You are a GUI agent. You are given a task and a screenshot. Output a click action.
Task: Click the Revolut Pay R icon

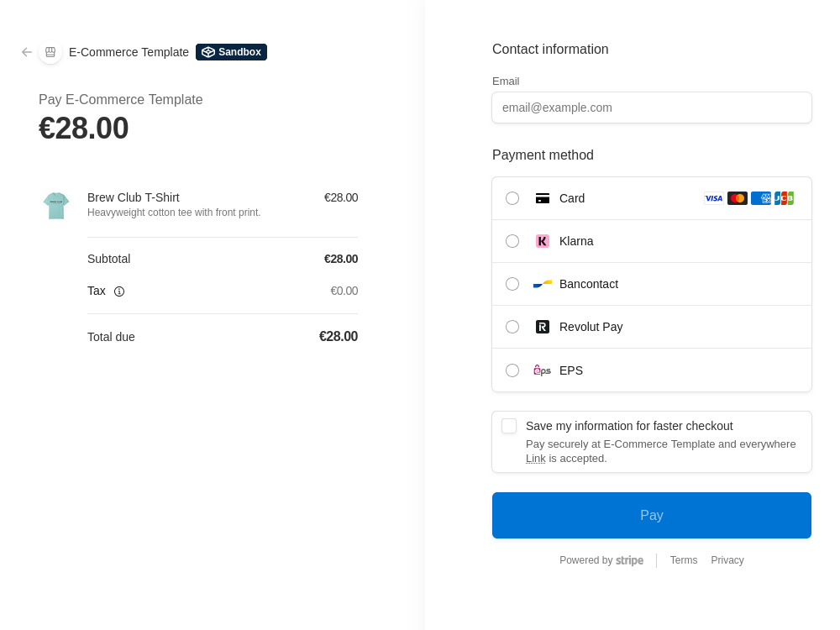543,327
